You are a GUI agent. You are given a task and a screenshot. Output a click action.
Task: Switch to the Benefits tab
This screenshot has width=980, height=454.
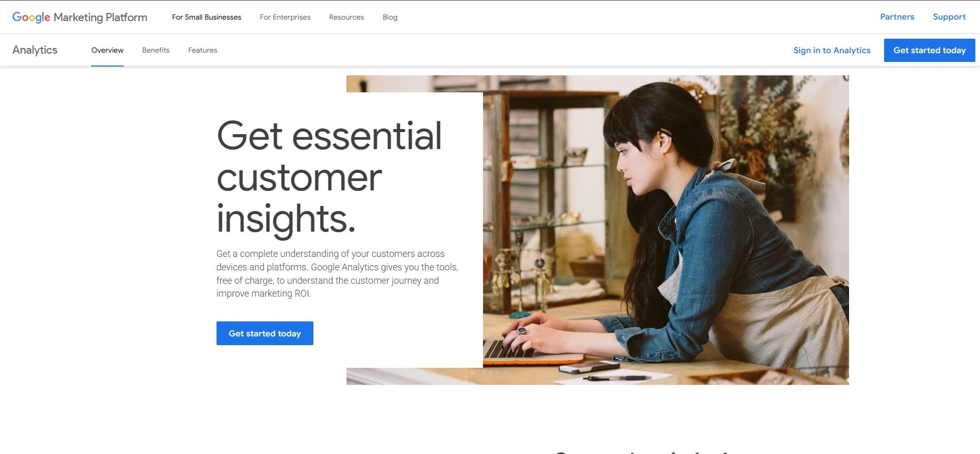pyautogui.click(x=156, y=50)
